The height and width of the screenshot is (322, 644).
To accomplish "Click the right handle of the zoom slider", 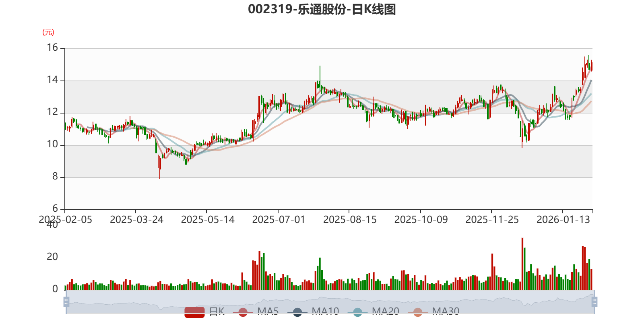I will (594, 302).
